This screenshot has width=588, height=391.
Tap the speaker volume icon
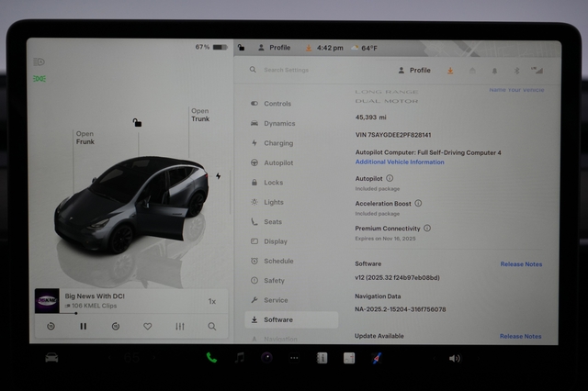(x=455, y=358)
